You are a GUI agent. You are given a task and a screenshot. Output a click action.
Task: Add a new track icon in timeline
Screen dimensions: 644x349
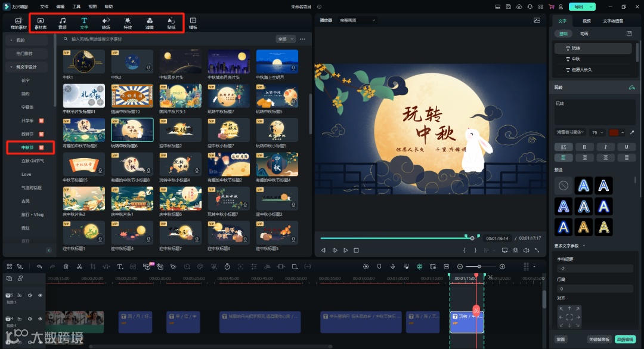[x=9, y=278]
